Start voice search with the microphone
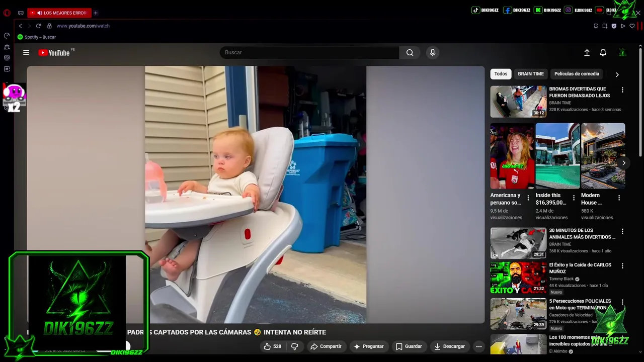 [432, 52]
